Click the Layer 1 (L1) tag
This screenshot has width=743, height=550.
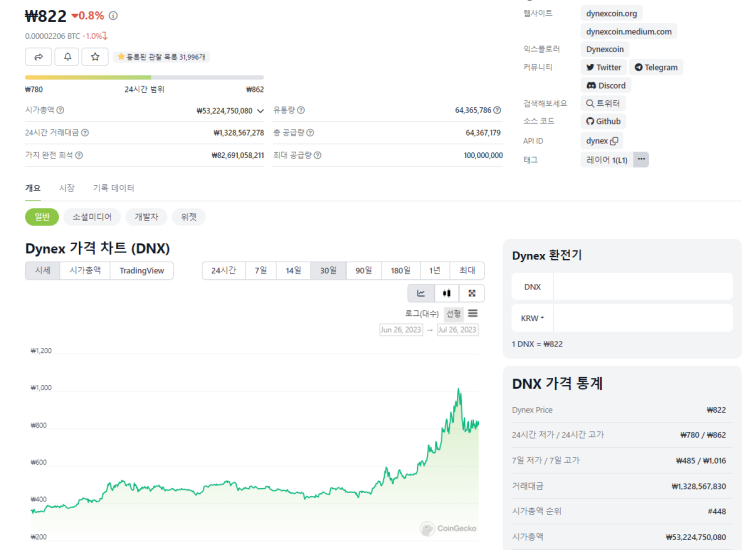pyautogui.click(x=607, y=160)
